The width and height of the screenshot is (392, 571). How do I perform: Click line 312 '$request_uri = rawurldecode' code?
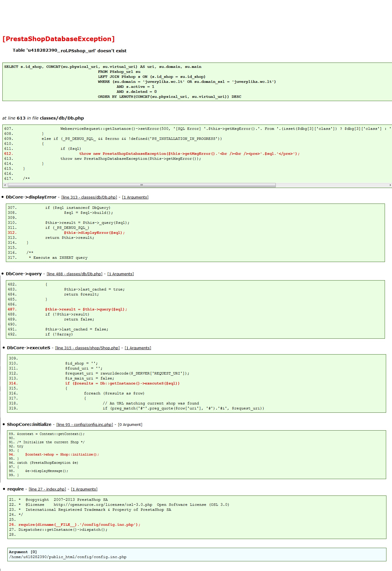coord(127,373)
